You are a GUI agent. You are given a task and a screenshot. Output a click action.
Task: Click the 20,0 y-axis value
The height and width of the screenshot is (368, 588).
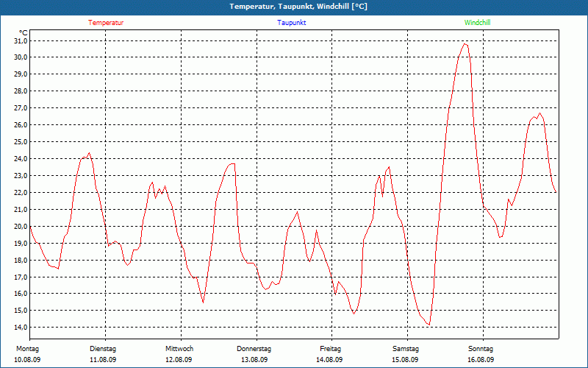21,226
